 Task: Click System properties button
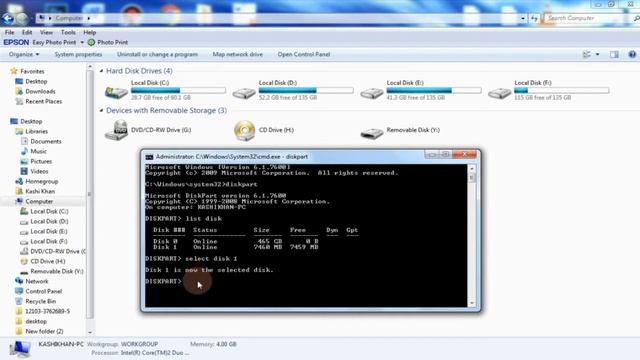click(x=78, y=54)
